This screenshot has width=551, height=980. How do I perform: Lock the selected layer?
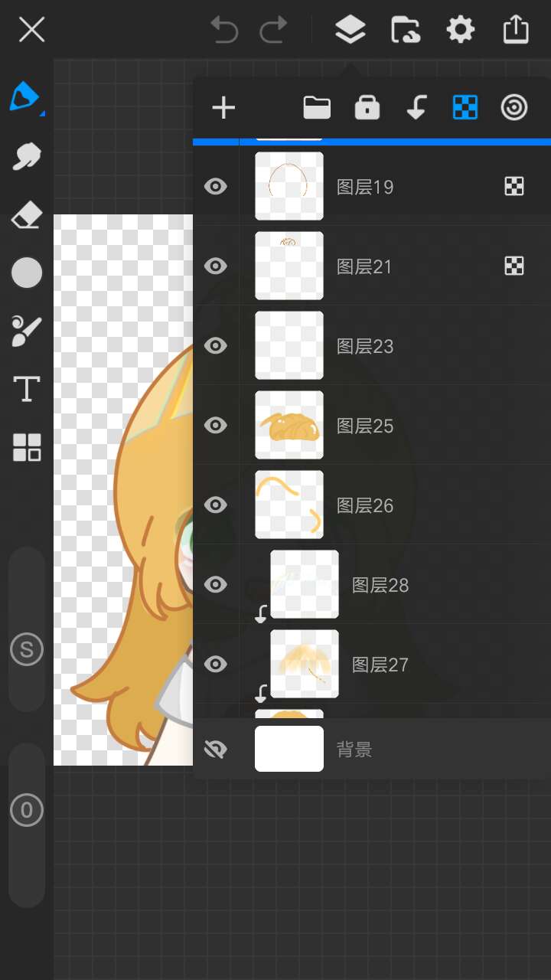pos(367,108)
